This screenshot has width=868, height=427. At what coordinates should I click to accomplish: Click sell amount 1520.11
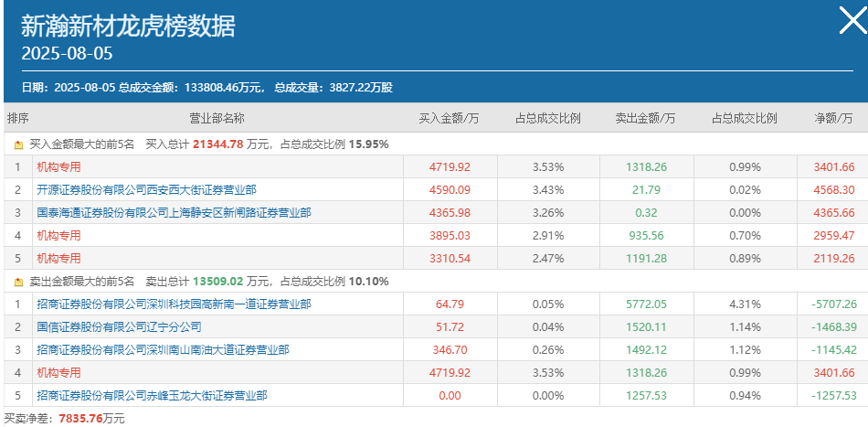tap(646, 326)
